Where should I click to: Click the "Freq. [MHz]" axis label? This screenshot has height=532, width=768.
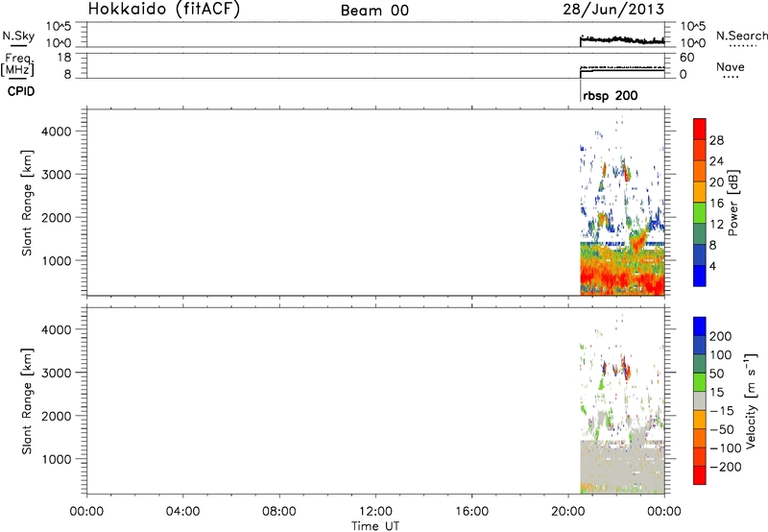click(18, 64)
